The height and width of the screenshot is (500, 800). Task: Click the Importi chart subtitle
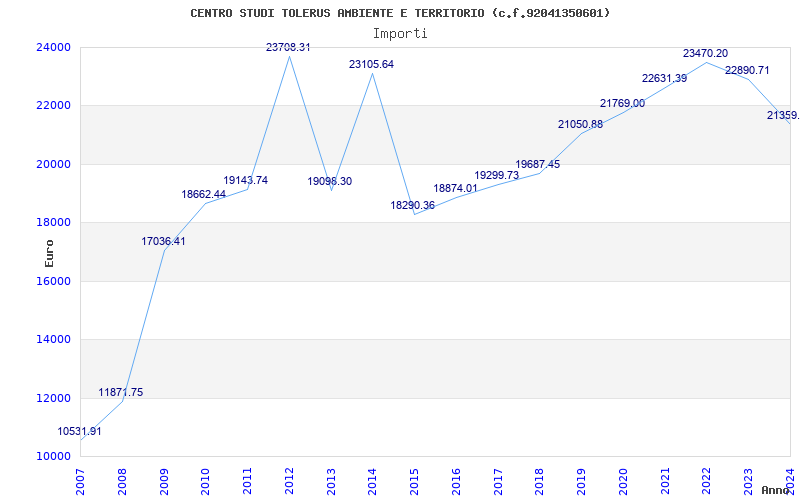tap(400, 33)
